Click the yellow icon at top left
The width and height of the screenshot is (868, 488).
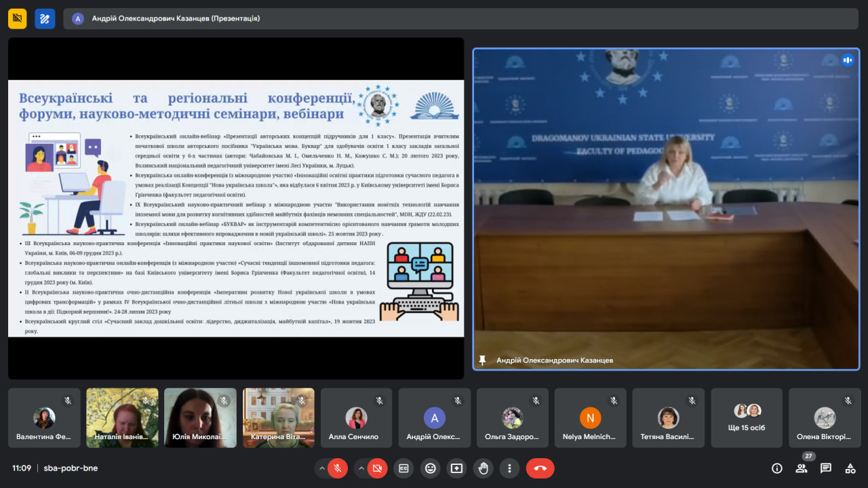pos(18,18)
